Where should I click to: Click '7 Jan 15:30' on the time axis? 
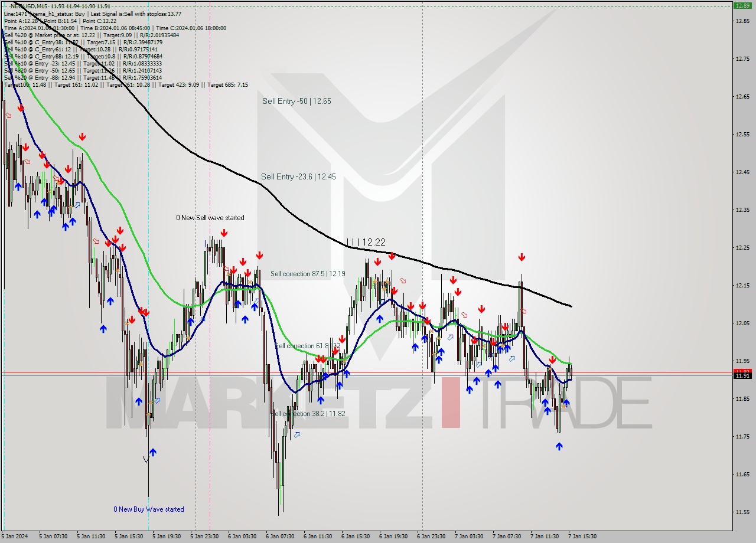[582, 537]
